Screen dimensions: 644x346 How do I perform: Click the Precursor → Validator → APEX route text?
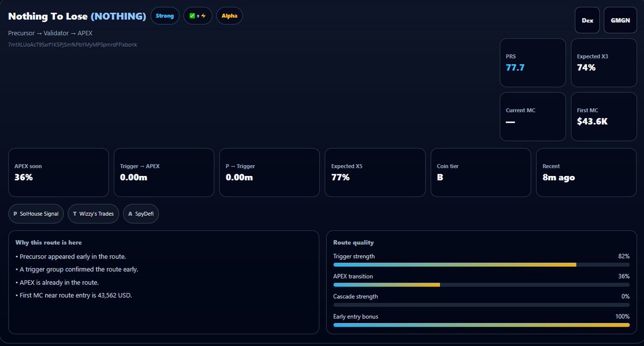(x=50, y=33)
